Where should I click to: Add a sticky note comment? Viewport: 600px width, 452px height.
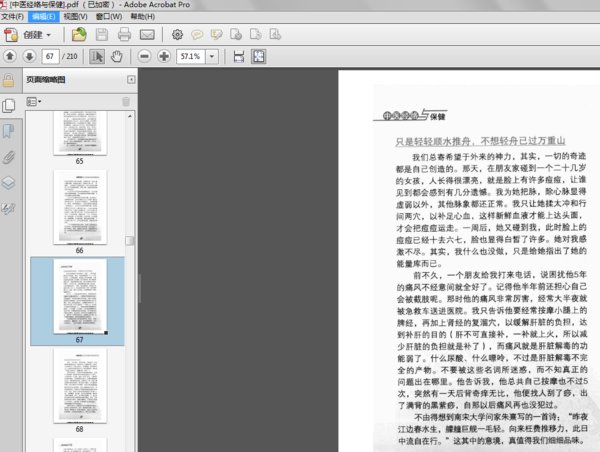click(x=197, y=35)
